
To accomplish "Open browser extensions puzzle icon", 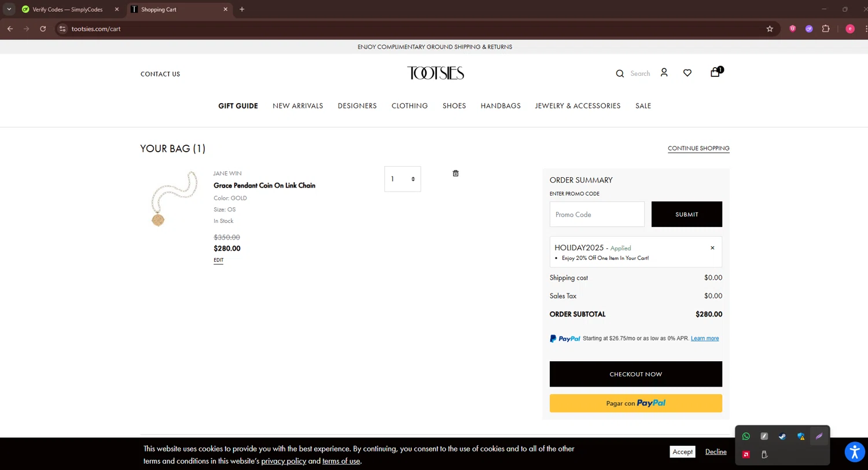I will (826, 28).
